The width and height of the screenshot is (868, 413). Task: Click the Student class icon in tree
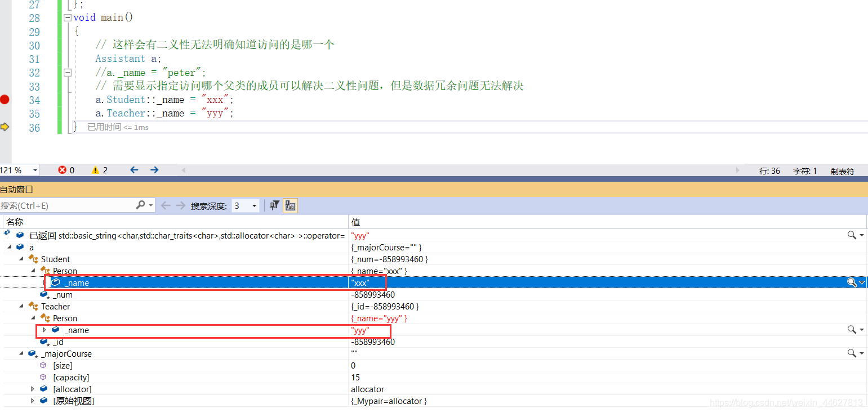tap(33, 259)
